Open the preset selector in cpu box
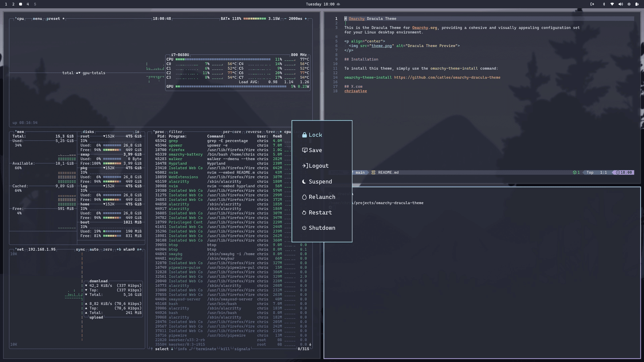This screenshot has height=362, width=644. click(53, 19)
